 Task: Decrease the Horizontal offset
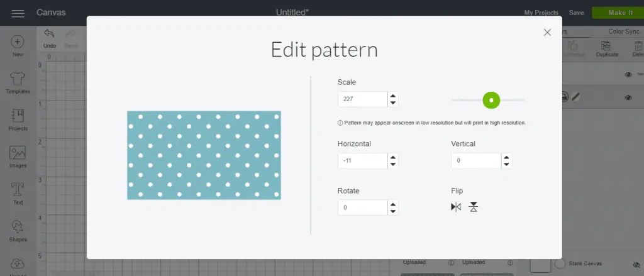coord(393,164)
